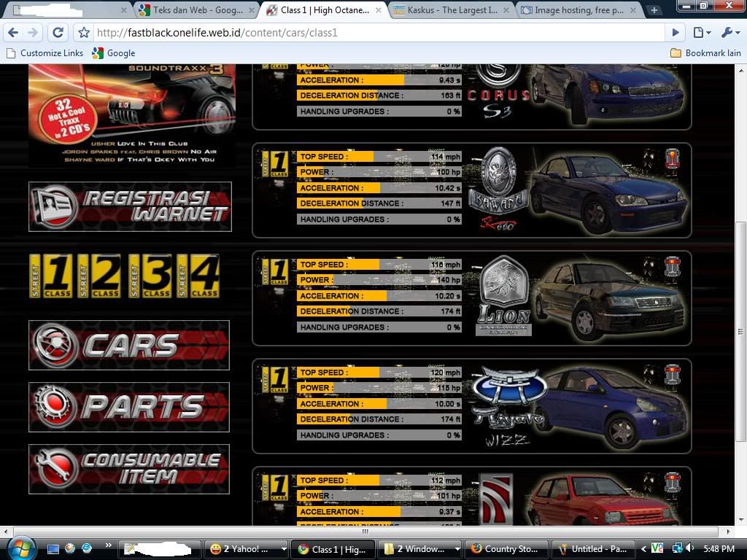747x560 pixels.
Task: Switch to the Country Sto... taskbar window
Action: point(506,549)
